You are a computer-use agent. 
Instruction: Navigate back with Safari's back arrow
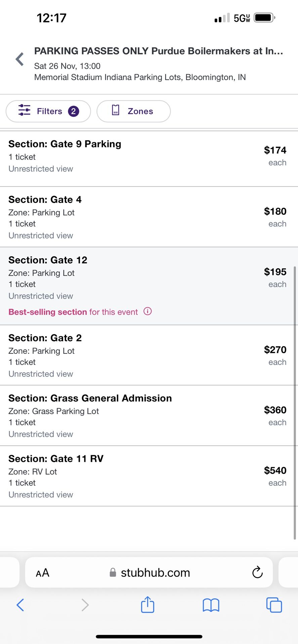[20, 605]
